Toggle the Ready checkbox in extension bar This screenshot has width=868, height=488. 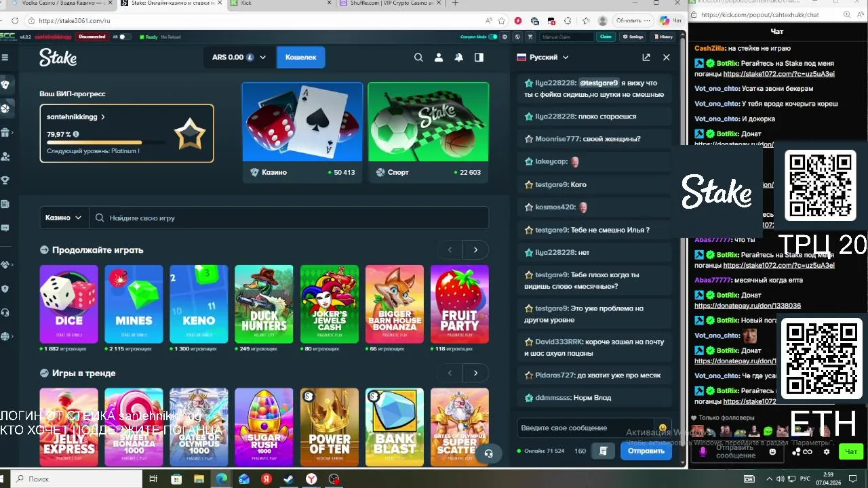click(x=140, y=37)
